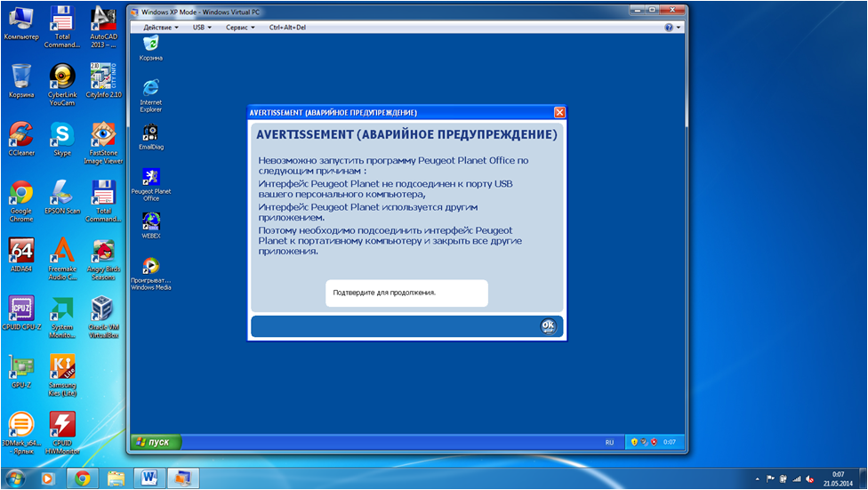Select the host Корзина recycle bin icon

coord(21,81)
